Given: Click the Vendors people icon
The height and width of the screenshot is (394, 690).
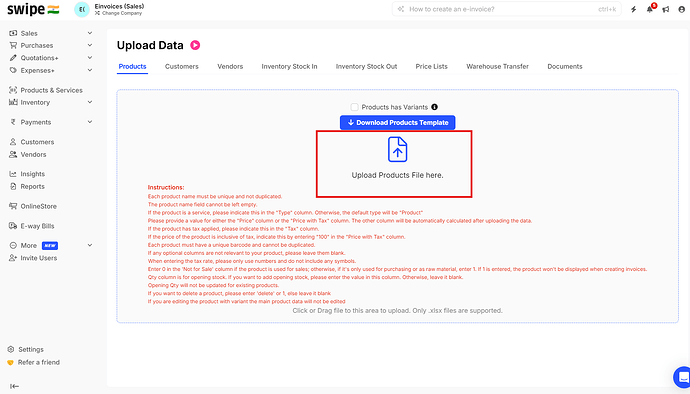Looking at the screenshot, I should 13,154.
